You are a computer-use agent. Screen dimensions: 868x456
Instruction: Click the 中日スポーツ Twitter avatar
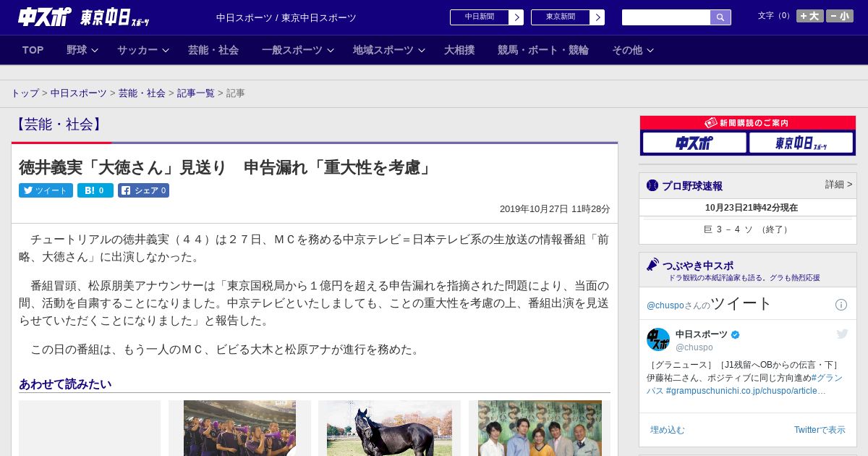point(658,339)
